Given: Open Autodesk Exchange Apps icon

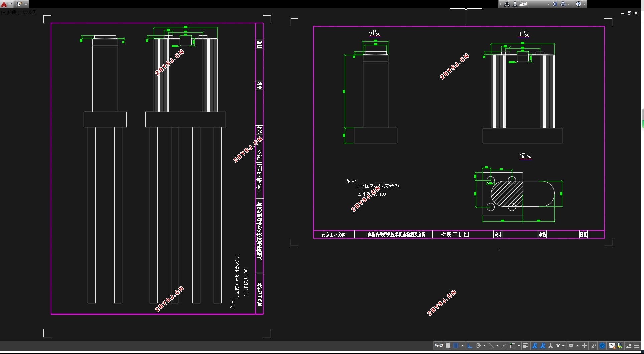Looking at the screenshot, I should click(x=555, y=4).
